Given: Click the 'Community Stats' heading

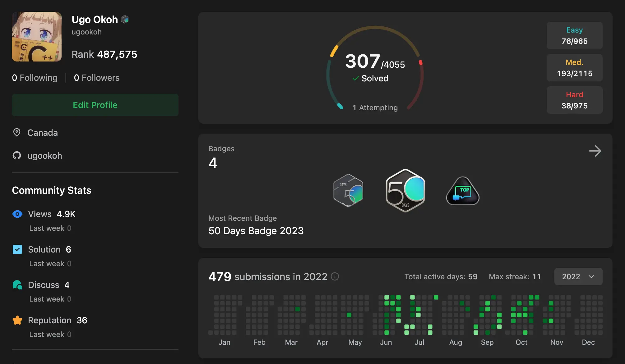Looking at the screenshot, I should pos(52,190).
